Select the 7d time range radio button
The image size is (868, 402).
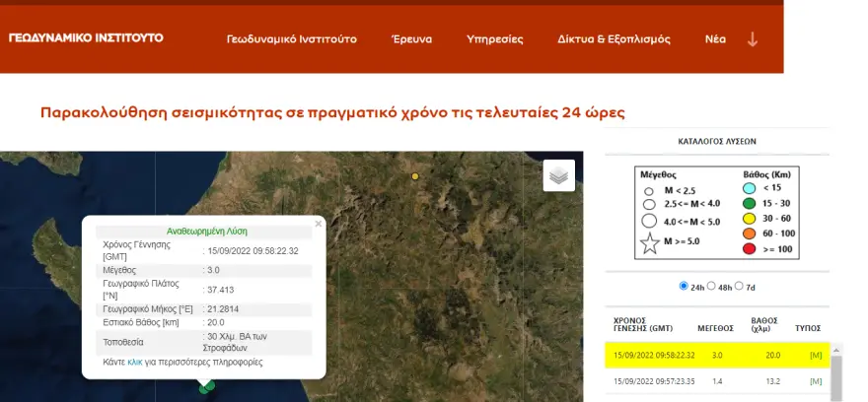(x=741, y=287)
